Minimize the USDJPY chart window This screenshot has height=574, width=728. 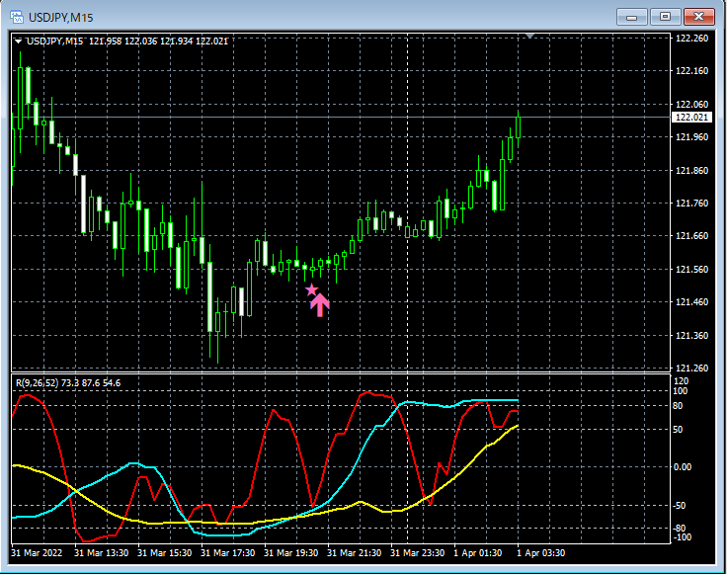point(631,17)
